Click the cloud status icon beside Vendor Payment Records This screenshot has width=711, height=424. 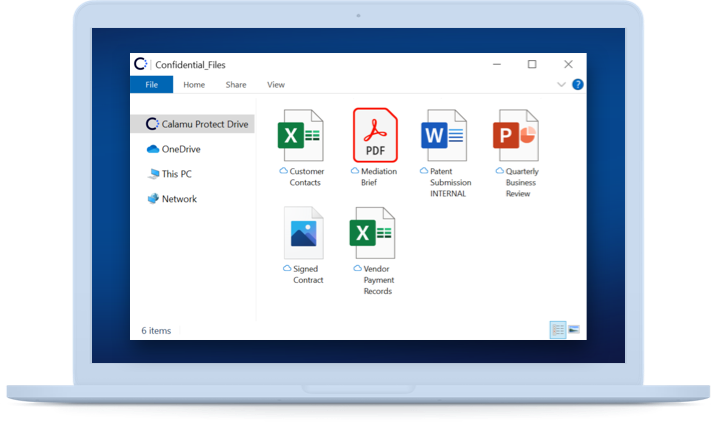pos(358,268)
